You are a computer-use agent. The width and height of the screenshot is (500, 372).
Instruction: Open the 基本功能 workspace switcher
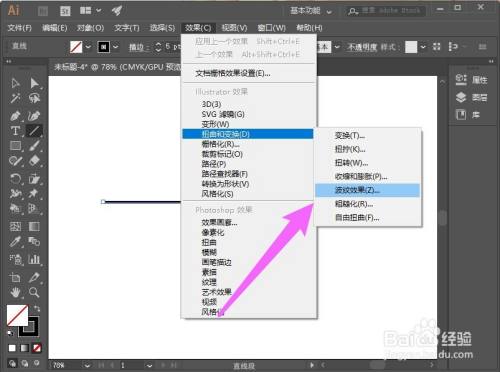311,11
